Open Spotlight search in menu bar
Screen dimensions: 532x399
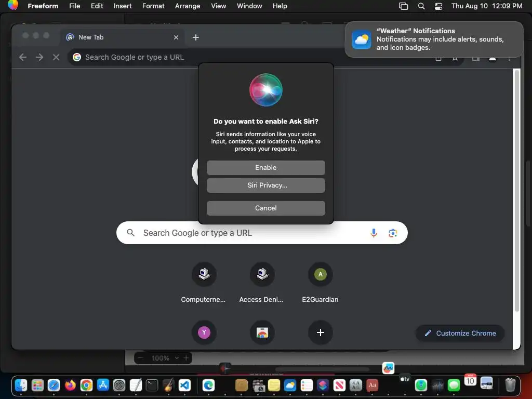421,6
